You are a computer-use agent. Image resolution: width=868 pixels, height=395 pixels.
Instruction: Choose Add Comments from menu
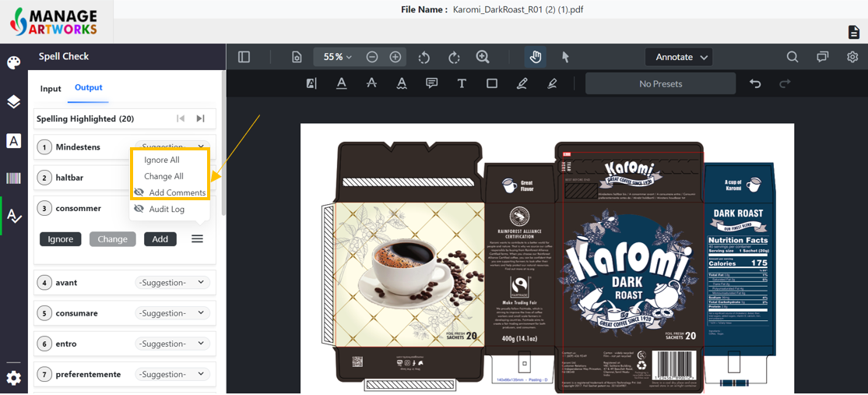click(170, 192)
